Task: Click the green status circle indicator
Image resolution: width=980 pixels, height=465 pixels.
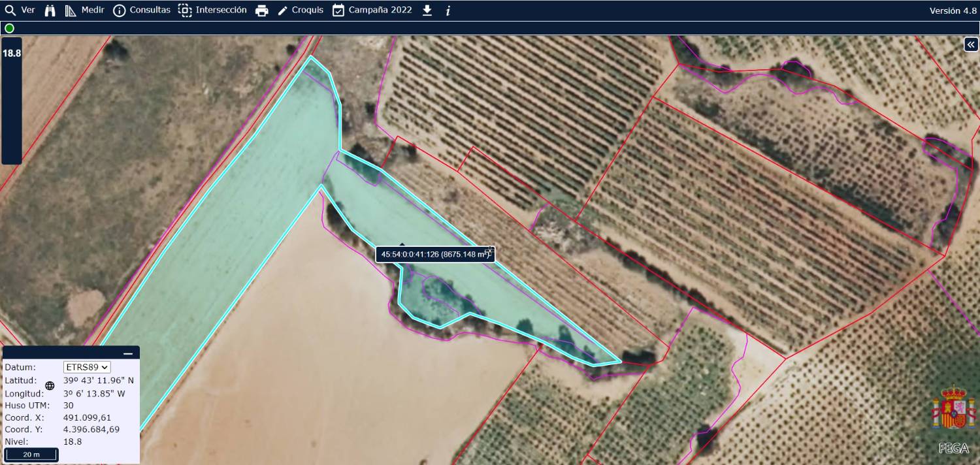Action: pyautogui.click(x=9, y=28)
